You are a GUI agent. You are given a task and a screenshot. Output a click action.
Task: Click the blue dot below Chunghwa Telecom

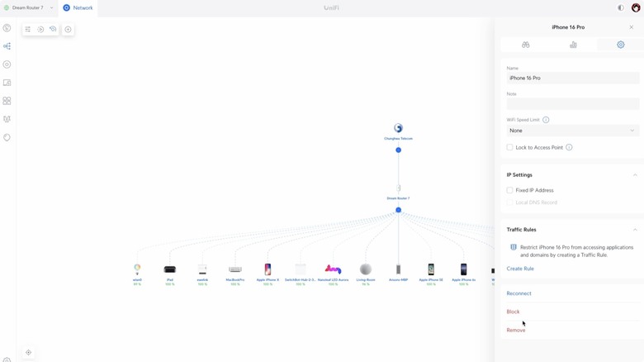tap(398, 150)
